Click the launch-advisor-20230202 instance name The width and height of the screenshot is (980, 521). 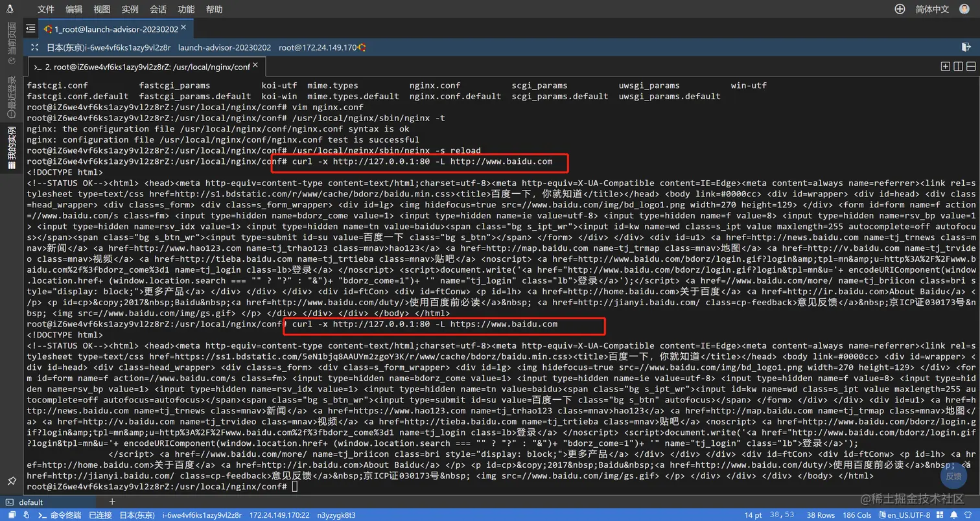[224, 47]
